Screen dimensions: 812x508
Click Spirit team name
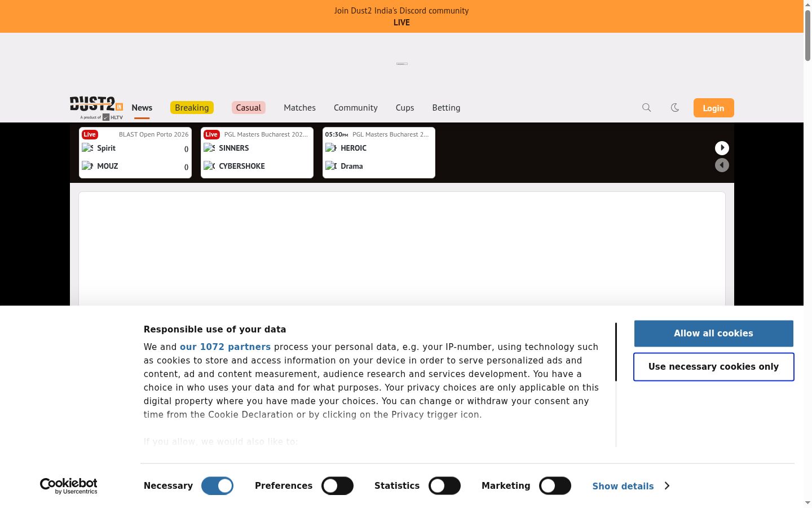pyautogui.click(x=106, y=148)
